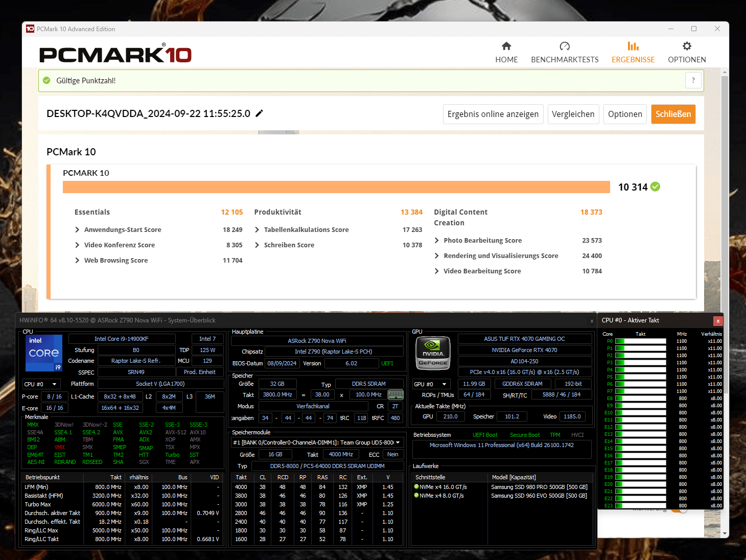Click the orange PCMark 10 score bar
This screenshot has width=746, height=560.
coord(336,187)
